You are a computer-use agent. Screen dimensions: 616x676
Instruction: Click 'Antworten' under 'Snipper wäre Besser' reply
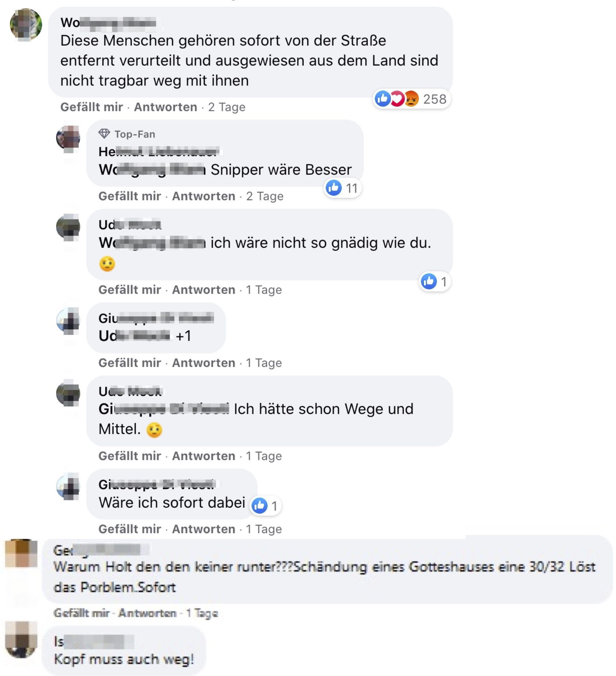point(204,196)
